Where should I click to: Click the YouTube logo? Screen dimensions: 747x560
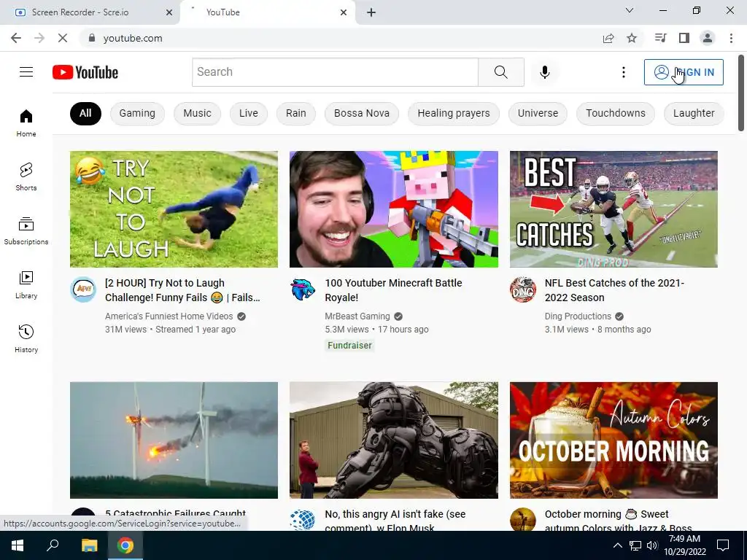click(85, 72)
